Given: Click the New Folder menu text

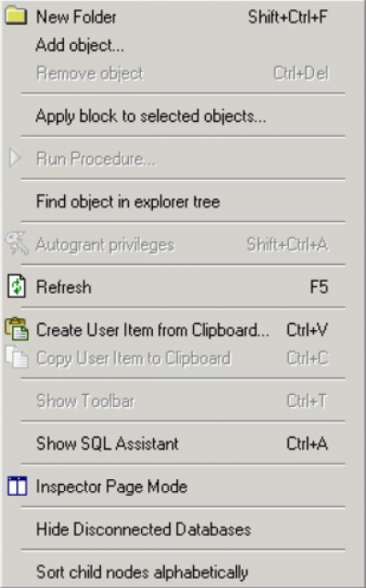Looking at the screenshot, I should 76,16.
